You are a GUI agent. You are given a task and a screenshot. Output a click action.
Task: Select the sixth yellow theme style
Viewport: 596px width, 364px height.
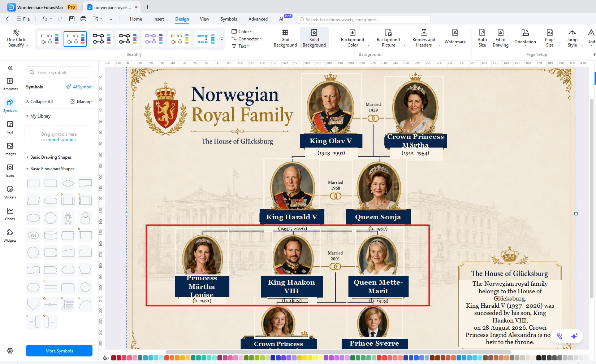point(180,39)
